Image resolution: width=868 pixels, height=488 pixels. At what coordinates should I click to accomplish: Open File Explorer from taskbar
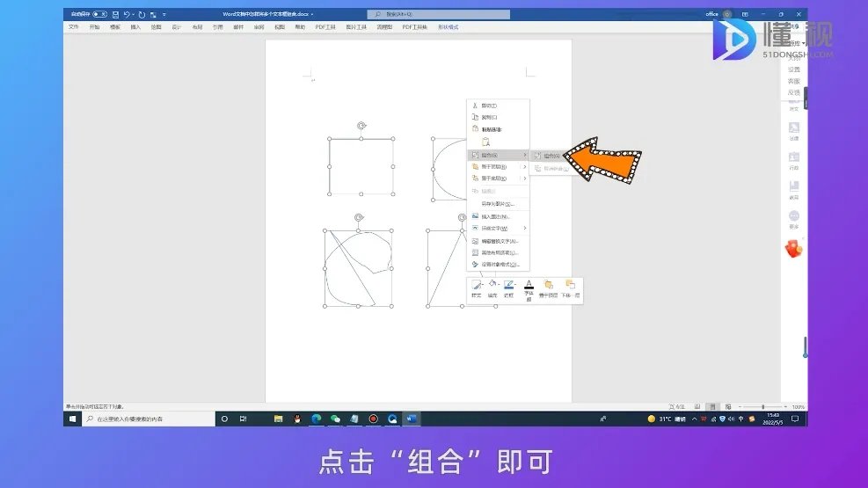[279, 419]
